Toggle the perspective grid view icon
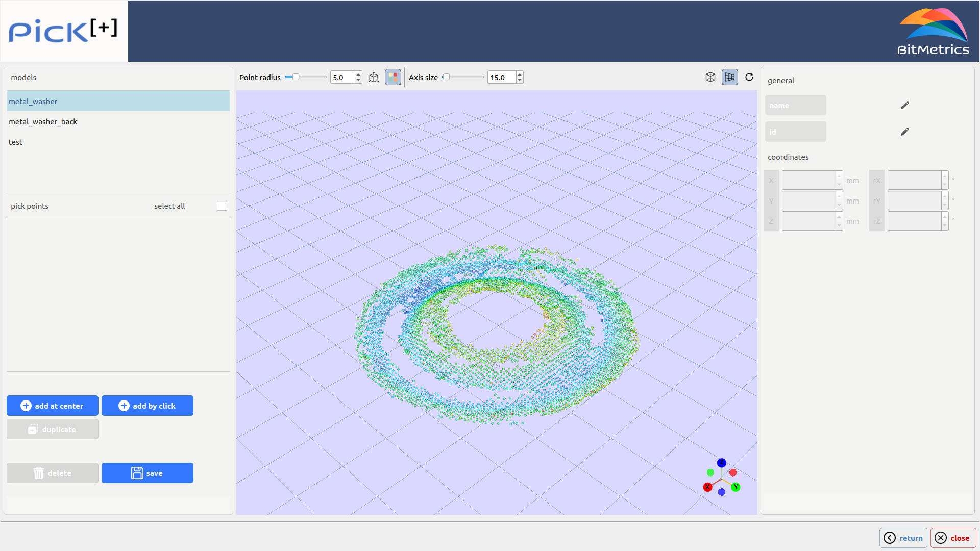This screenshot has height=551, width=980. point(730,77)
